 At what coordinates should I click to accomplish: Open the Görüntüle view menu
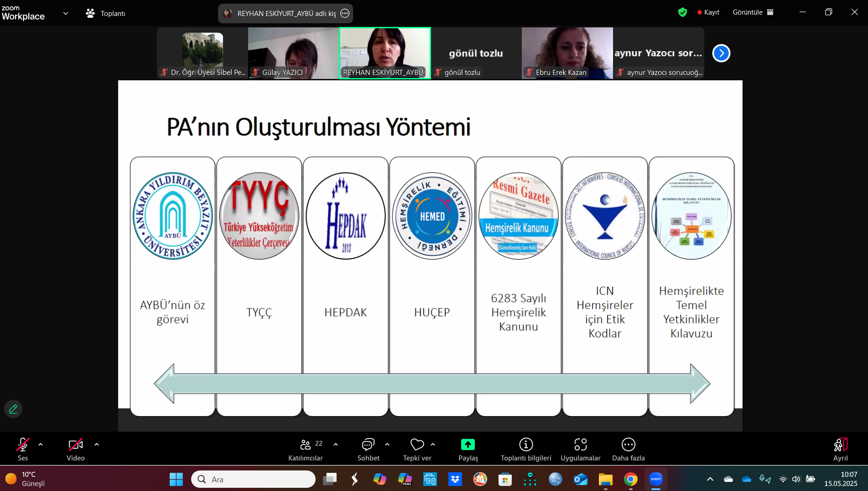point(753,12)
